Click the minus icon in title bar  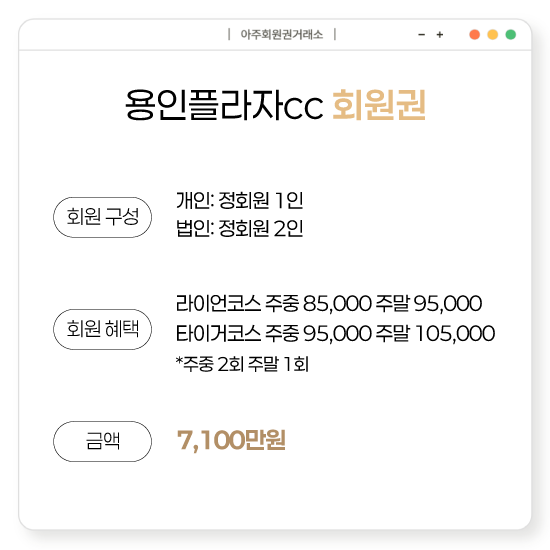click(x=422, y=35)
